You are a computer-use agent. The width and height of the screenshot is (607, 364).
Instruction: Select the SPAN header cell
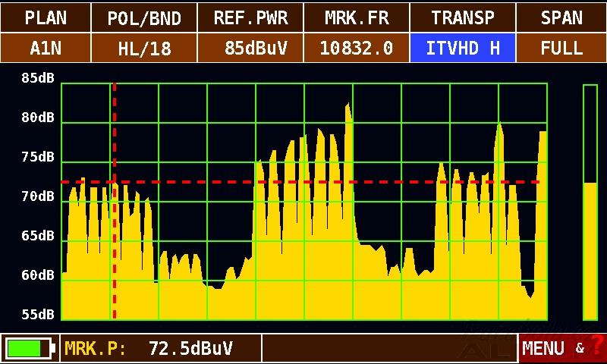561,17
